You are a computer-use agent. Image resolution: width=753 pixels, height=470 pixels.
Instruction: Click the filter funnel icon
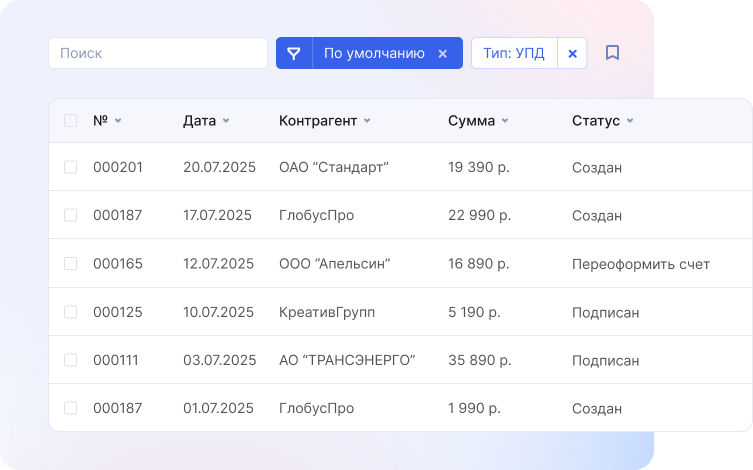294,53
